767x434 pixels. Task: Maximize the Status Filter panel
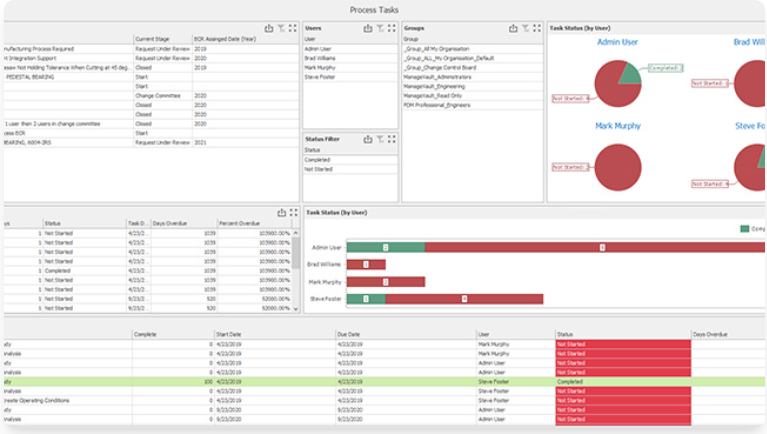392,139
